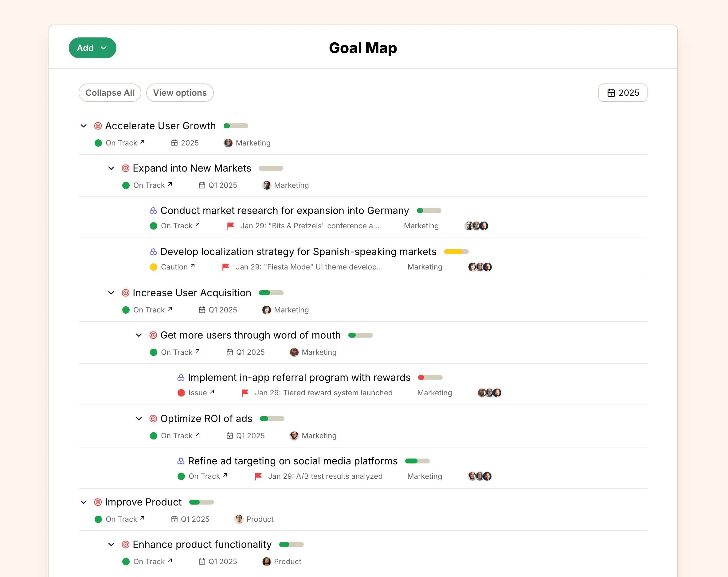Viewport: 728px width, 577px height.
Task: Click the Collapse All button
Action: [x=110, y=92]
